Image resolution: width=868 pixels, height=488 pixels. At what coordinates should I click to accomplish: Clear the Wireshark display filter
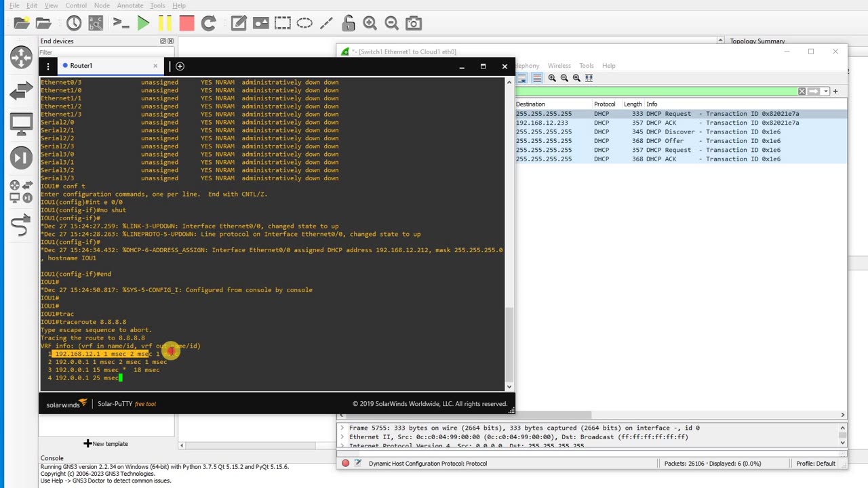pyautogui.click(x=802, y=91)
